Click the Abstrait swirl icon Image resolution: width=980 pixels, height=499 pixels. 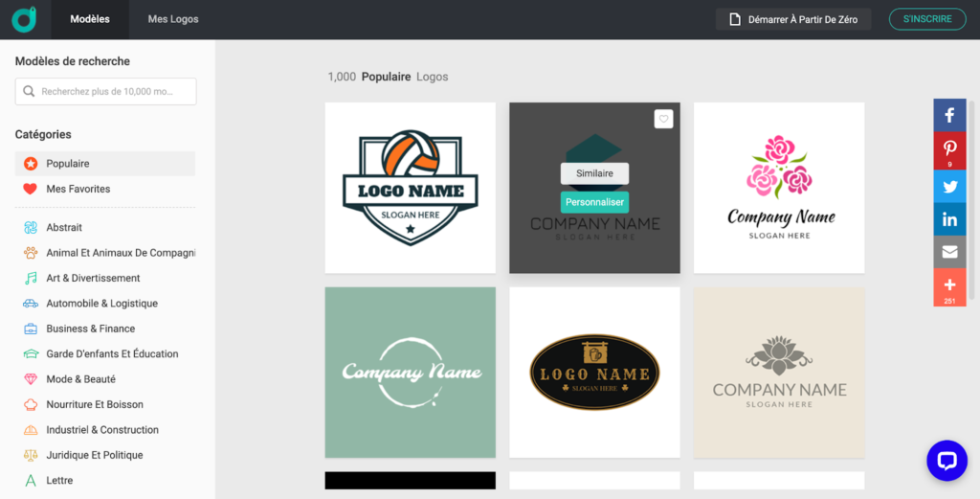[30, 228]
